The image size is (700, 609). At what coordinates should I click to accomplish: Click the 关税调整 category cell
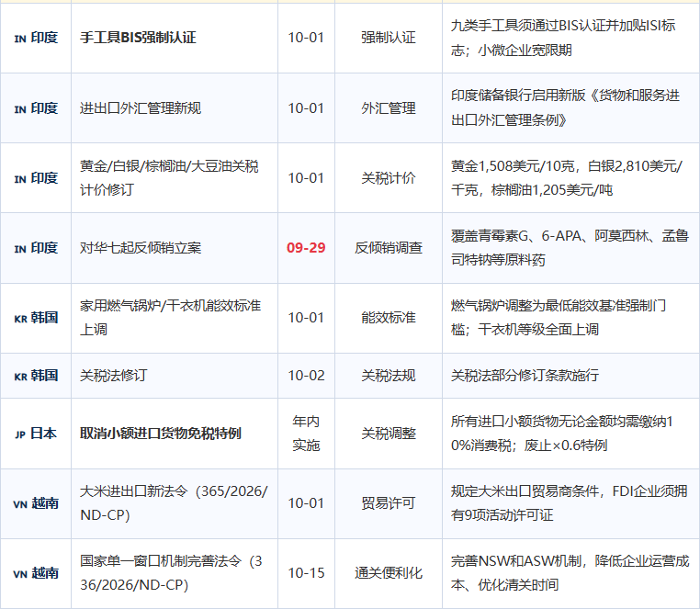coord(389,433)
